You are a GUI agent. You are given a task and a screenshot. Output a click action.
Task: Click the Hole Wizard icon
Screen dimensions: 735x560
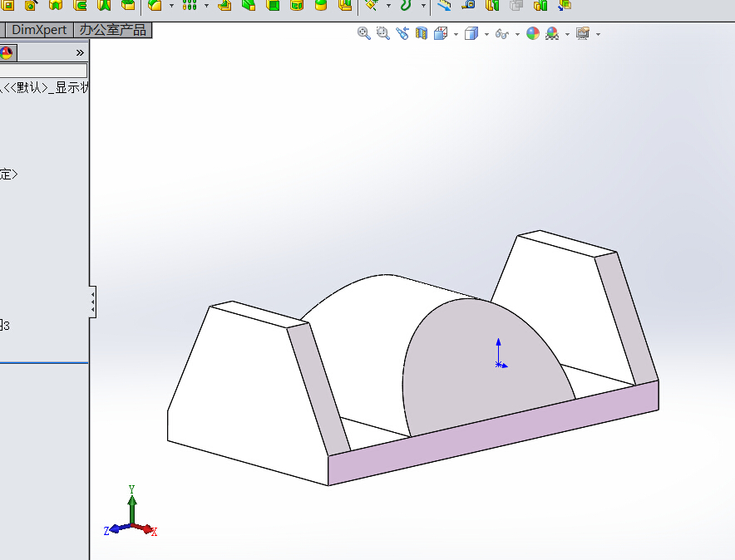pyautogui.click(x=31, y=5)
